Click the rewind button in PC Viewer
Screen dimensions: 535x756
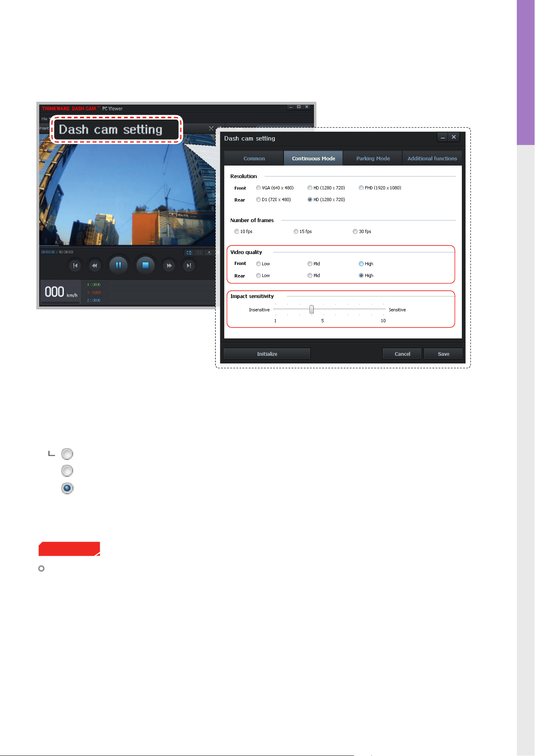tap(95, 266)
